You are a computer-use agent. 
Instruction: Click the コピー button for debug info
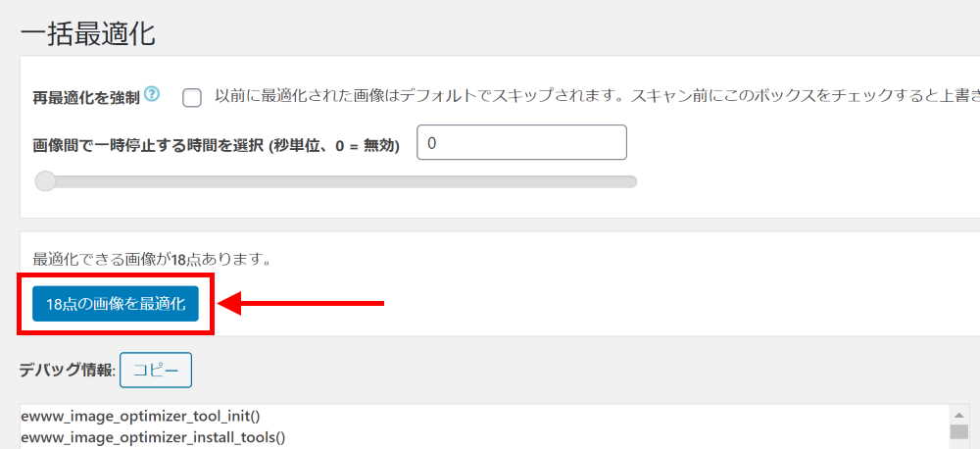coord(156,371)
